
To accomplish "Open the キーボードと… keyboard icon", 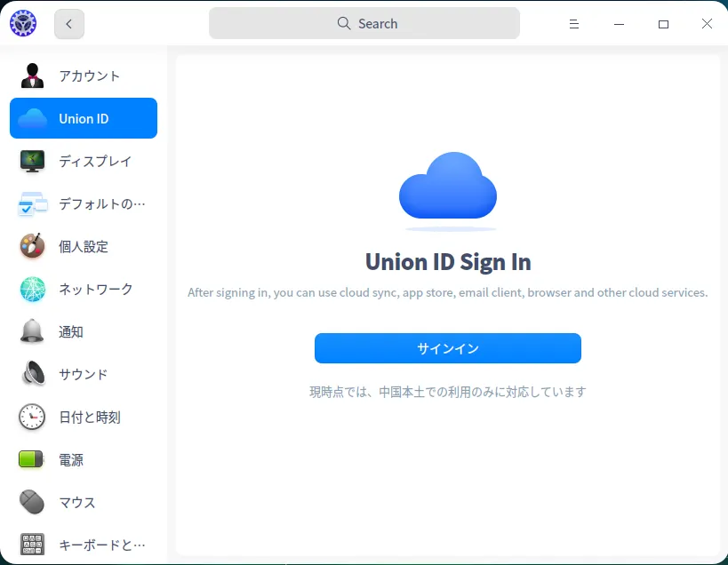I will (33, 545).
